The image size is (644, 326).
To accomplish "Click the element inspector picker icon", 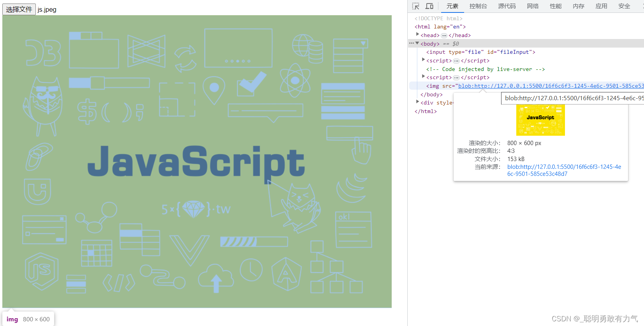I will pos(416,6).
